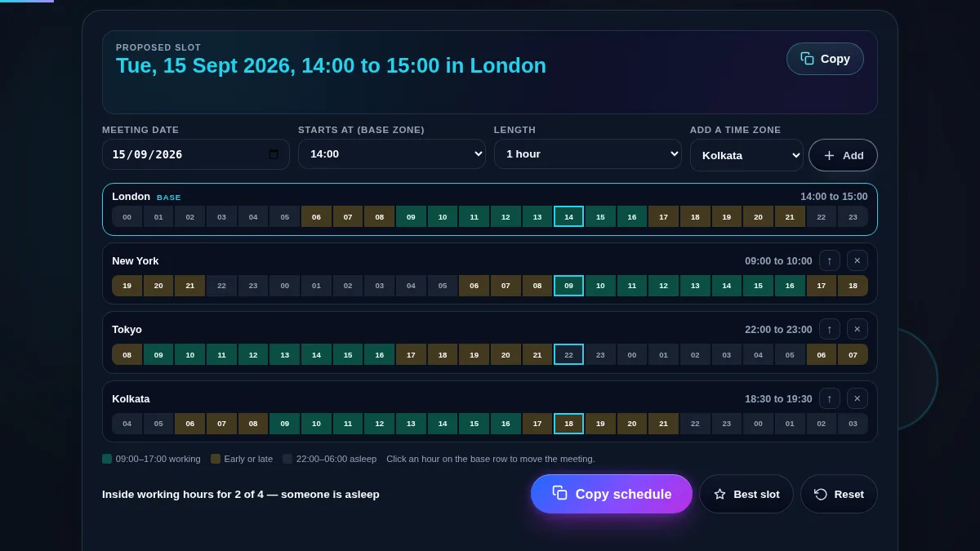Viewport: 980px width, 551px height.
Task: Click the 22:00–06:00 asleep legend swatch
Action: 287,459
